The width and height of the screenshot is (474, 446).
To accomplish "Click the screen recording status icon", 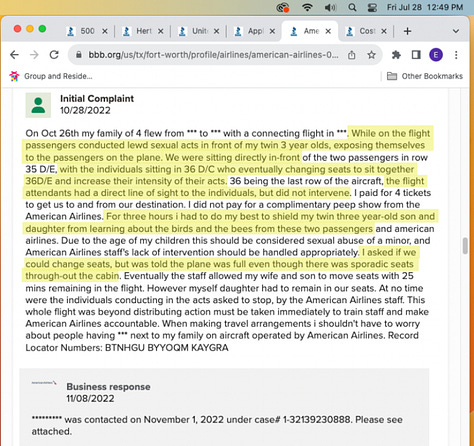I will tap(283, 7).
